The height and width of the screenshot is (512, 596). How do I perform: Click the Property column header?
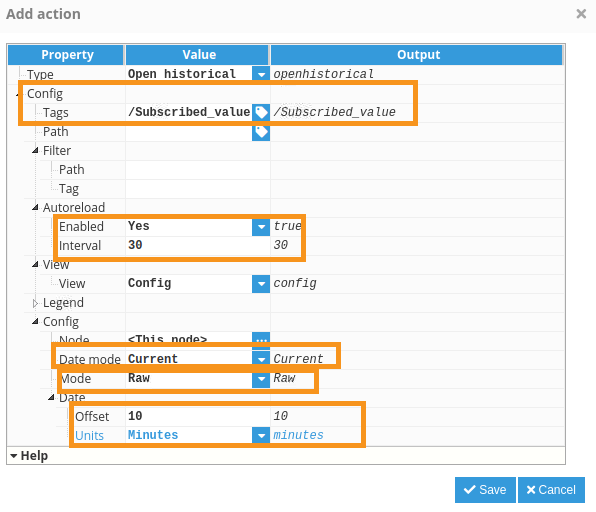[66, 55]
